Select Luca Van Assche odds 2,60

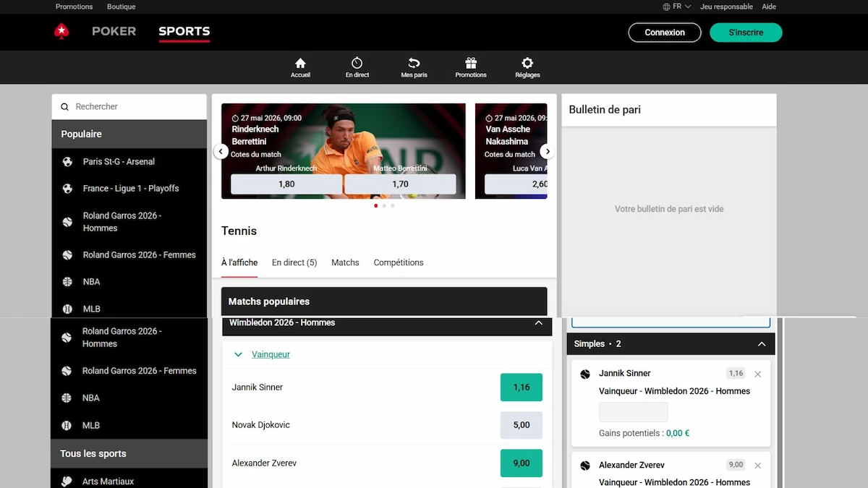point(516,184)
